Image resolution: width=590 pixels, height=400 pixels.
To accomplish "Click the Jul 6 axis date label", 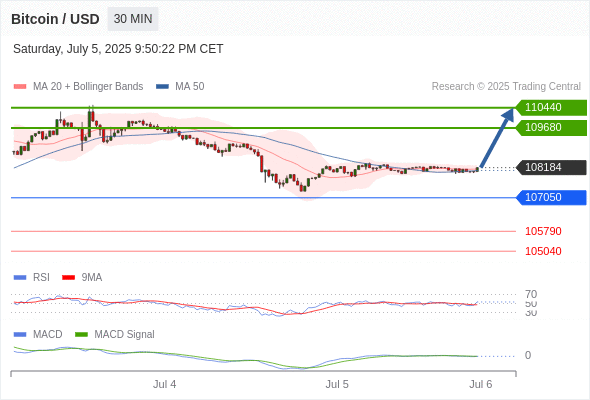I will [481, 385].
